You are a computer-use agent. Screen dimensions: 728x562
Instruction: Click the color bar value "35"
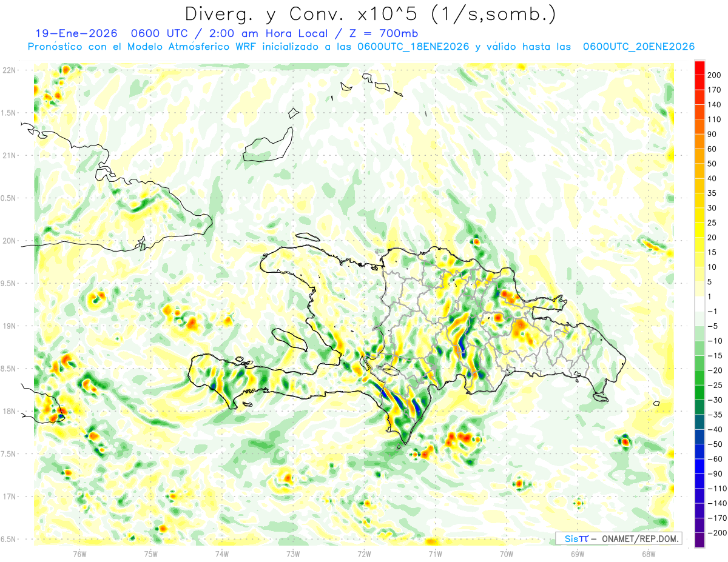point(713,193)
